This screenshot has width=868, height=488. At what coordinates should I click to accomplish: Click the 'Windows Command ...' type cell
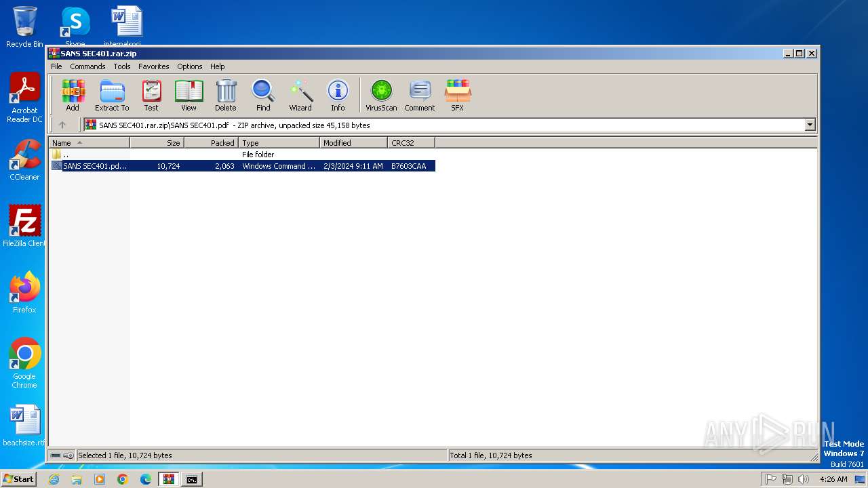pos(279,166)
